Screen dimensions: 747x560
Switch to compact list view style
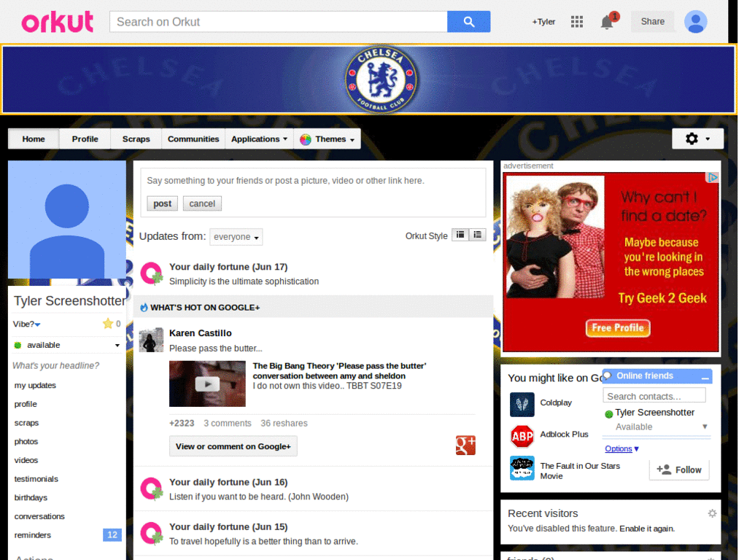click(x=477, y=235)
